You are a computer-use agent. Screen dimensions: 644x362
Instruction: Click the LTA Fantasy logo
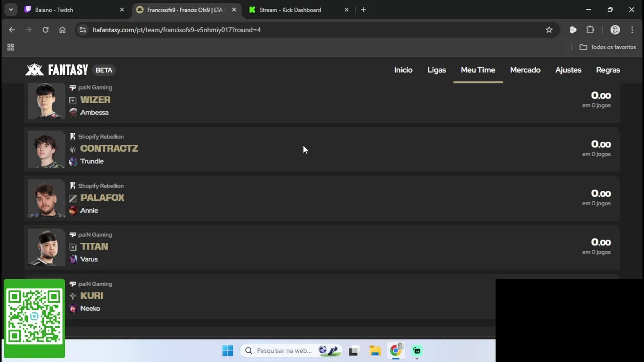[x=56, y=70]
